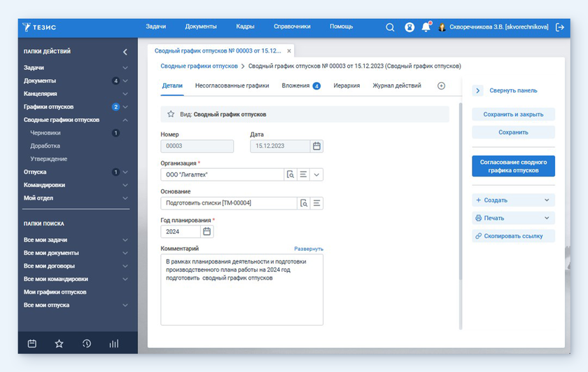Open favorites star in bottom sidebar

[x=59, y=343]
